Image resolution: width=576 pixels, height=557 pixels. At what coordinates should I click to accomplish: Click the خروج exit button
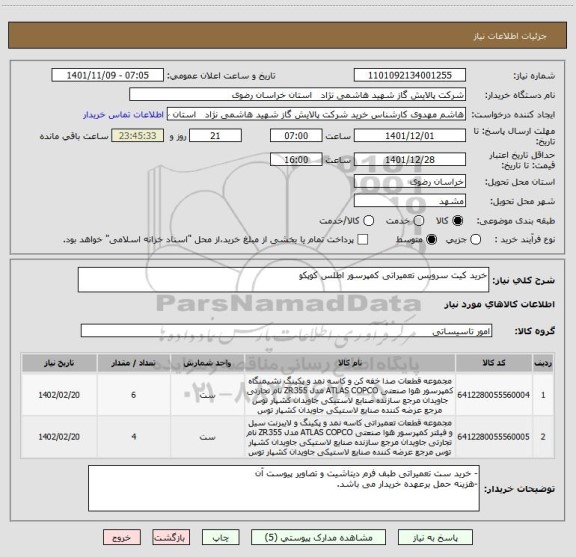[x=122, y=538]
